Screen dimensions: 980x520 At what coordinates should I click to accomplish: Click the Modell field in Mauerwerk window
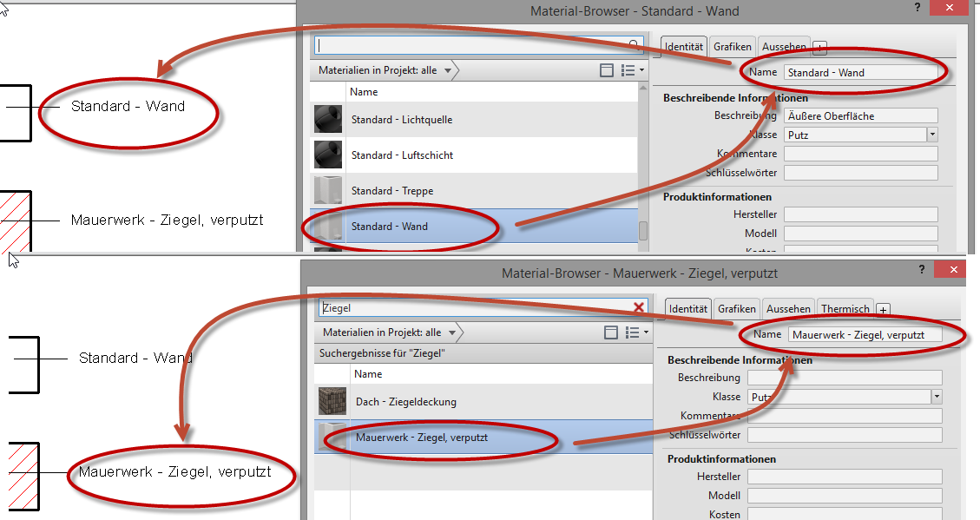coord(845,495)
